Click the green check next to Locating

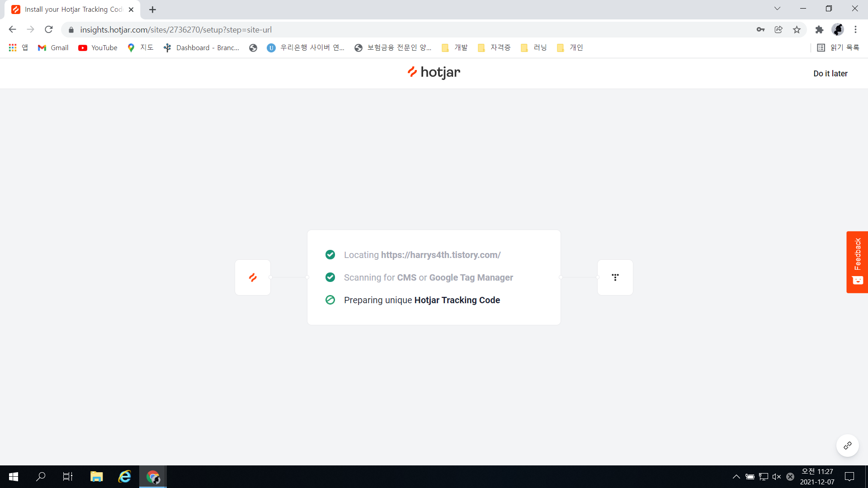coord(330,255)
